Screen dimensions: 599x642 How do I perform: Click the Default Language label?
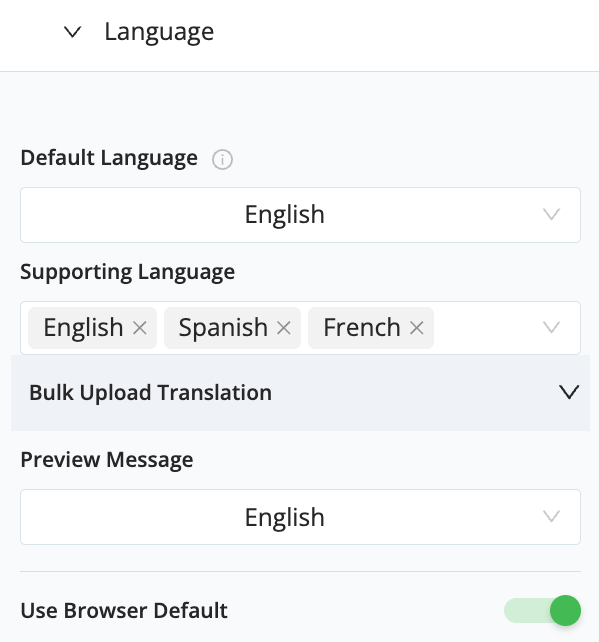coord(109,158)
